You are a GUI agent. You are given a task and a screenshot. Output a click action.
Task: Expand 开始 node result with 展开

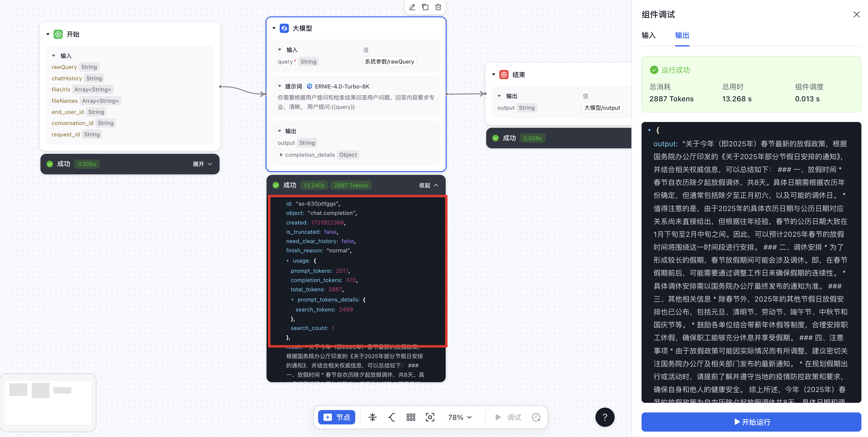[202, 164]
